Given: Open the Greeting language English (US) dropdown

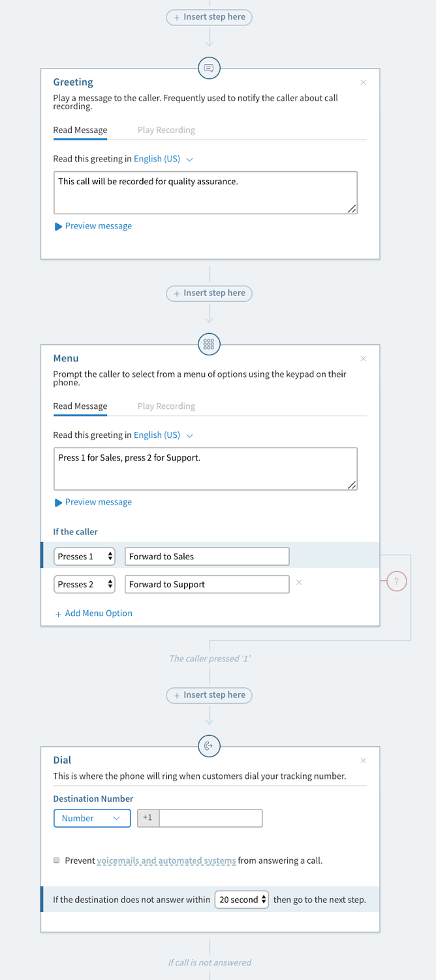Looking at the screenshot, I should pos(163,159).
